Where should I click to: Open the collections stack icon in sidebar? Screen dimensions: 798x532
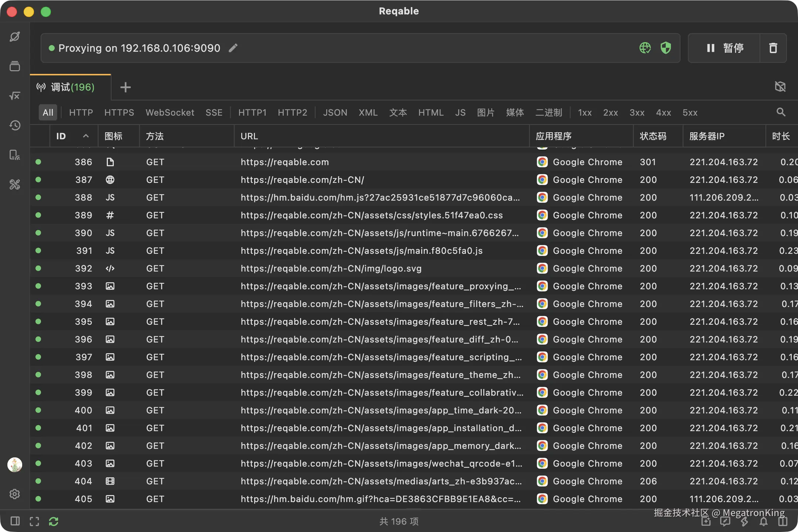(15, 66)
